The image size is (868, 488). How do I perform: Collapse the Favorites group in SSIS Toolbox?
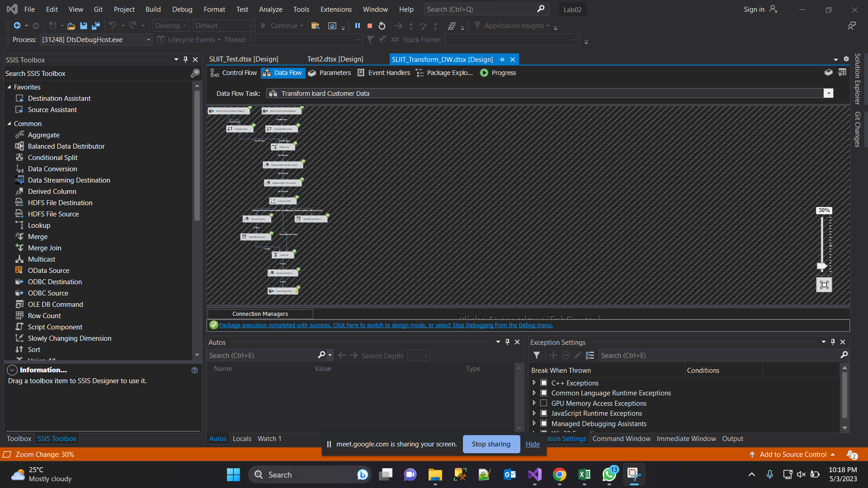tap(9, 87)
